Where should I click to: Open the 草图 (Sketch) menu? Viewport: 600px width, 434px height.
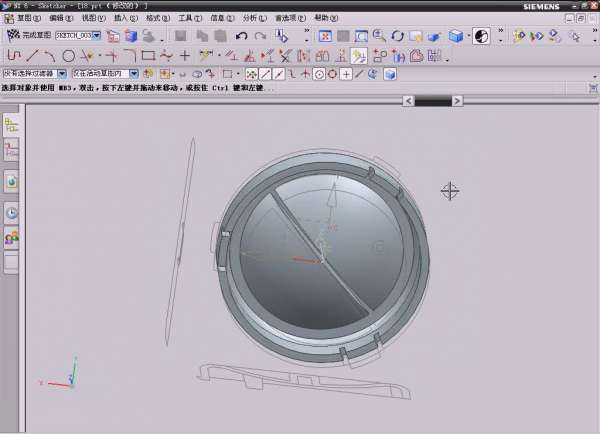pos(29,18)
